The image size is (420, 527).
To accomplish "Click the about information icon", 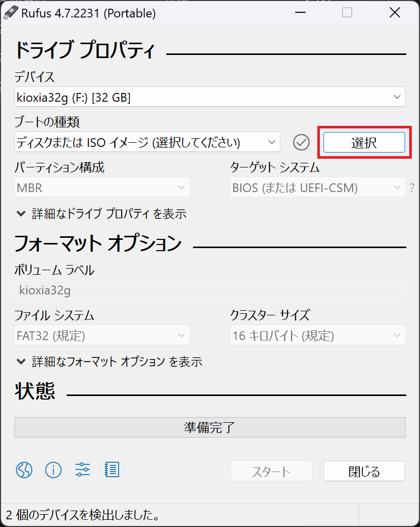I will [x=53, y=469].
